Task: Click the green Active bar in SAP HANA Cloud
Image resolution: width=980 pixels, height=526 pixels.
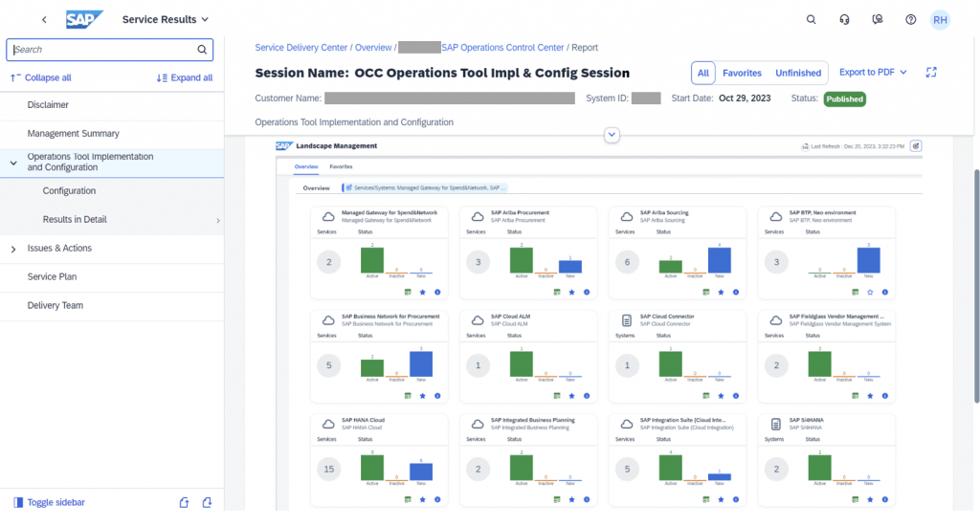Action: 372,468
